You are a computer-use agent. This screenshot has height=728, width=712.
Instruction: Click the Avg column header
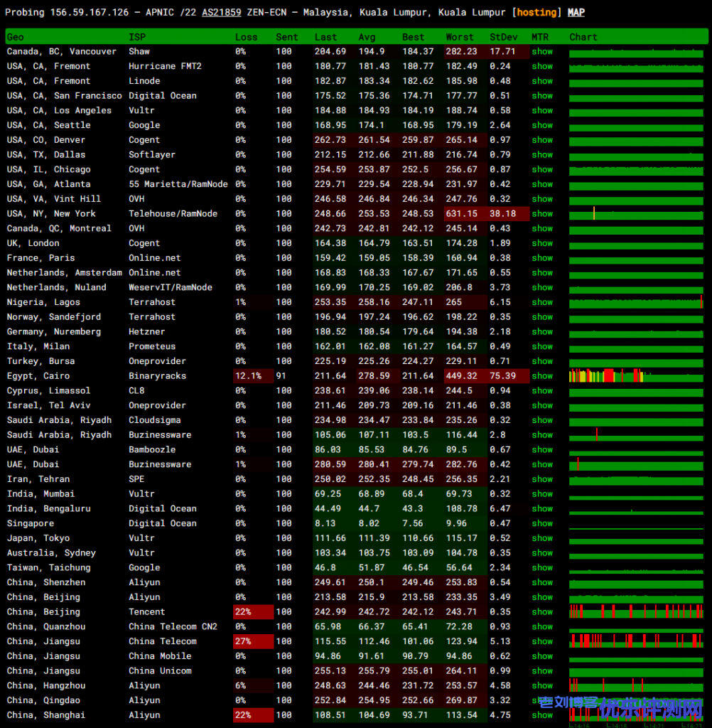coord(367,37)
